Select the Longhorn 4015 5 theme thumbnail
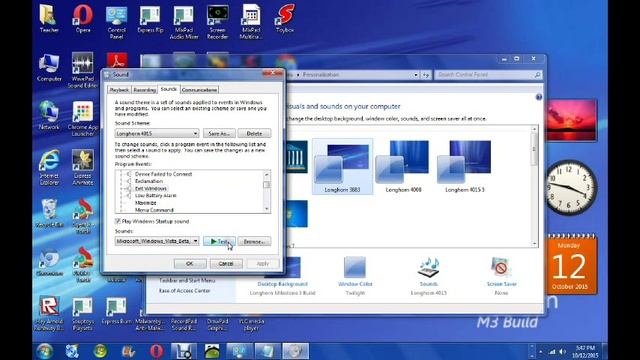Screen dimensions: 640x360 pos(464,167)
